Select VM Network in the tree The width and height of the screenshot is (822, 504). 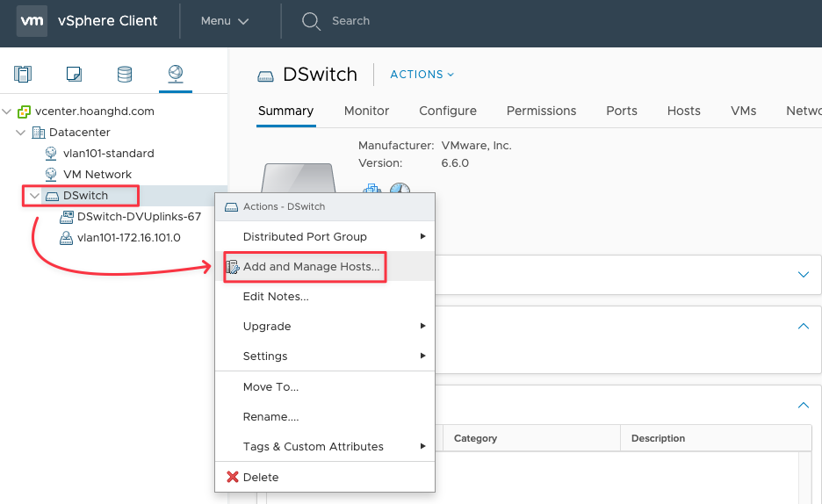coord(97,175)
